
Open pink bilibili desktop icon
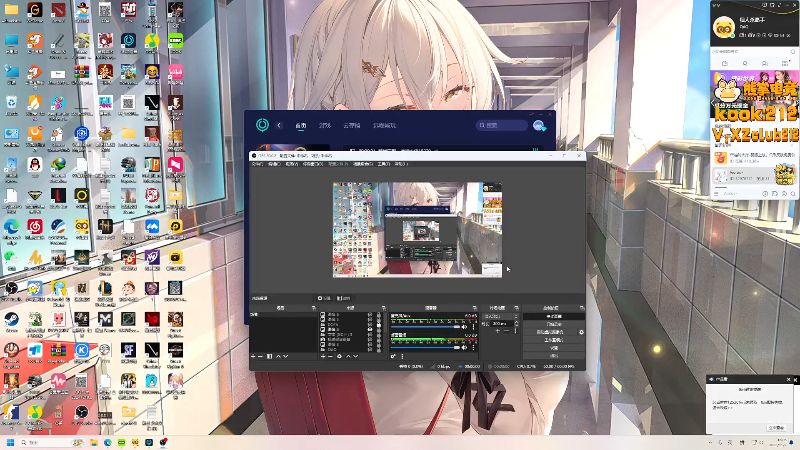[175, 70]
